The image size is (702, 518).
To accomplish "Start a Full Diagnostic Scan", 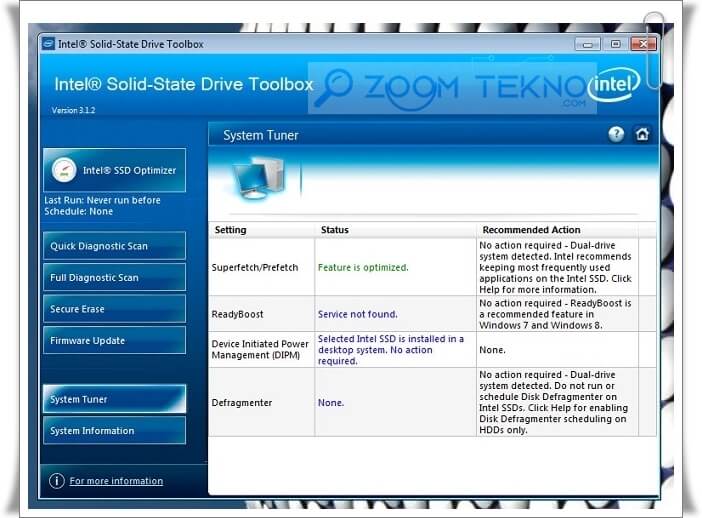I will 115,277.
